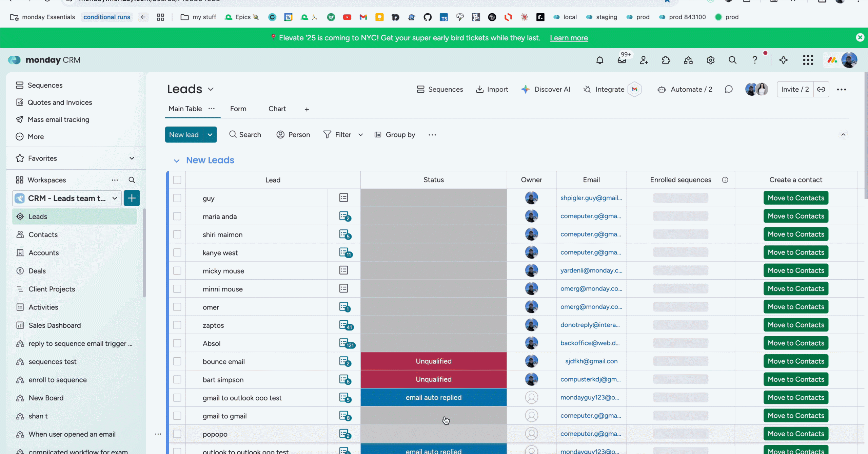
Task: Open the help question mark icon
Action: [755, 60]
